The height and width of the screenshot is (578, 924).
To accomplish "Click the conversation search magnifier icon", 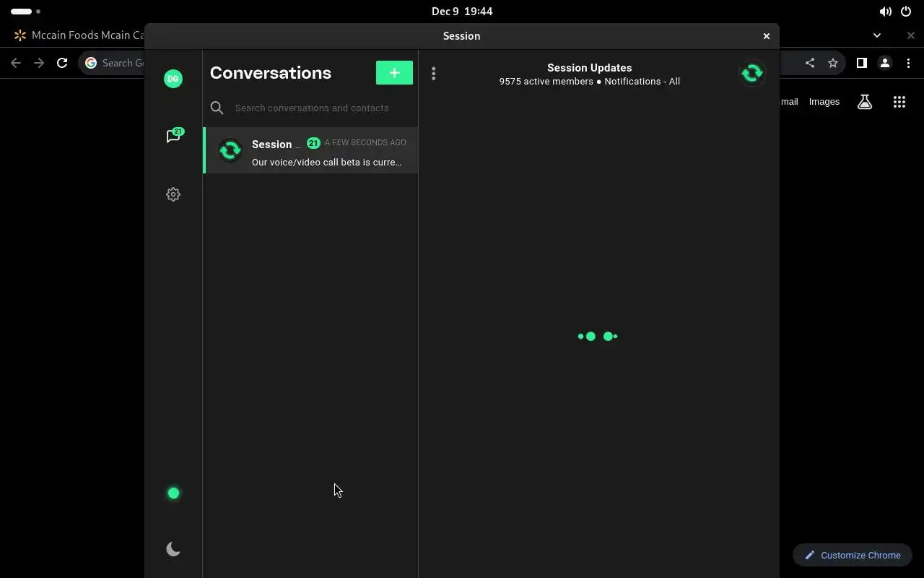I will click(217, 108).
